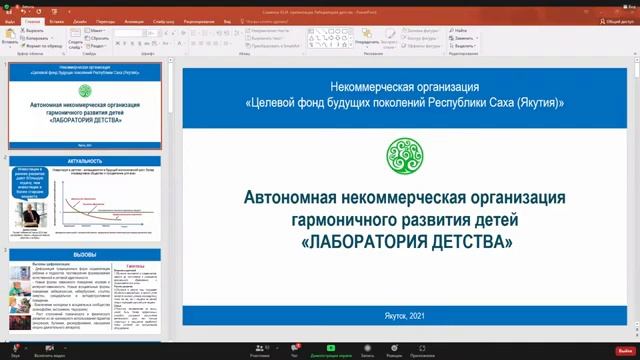Viewport: 640px width, 360px height.
Task: Open the caret next to Включить видео
Action: (x=65, y=348)
